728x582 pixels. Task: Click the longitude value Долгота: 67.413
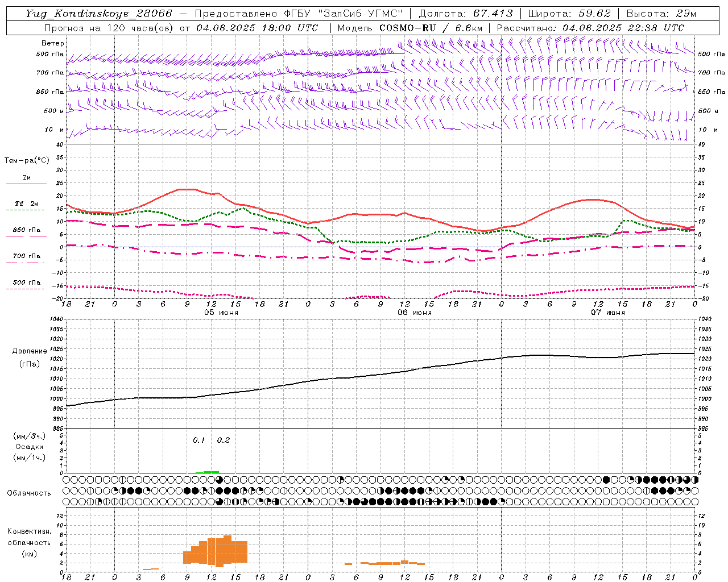466,14
